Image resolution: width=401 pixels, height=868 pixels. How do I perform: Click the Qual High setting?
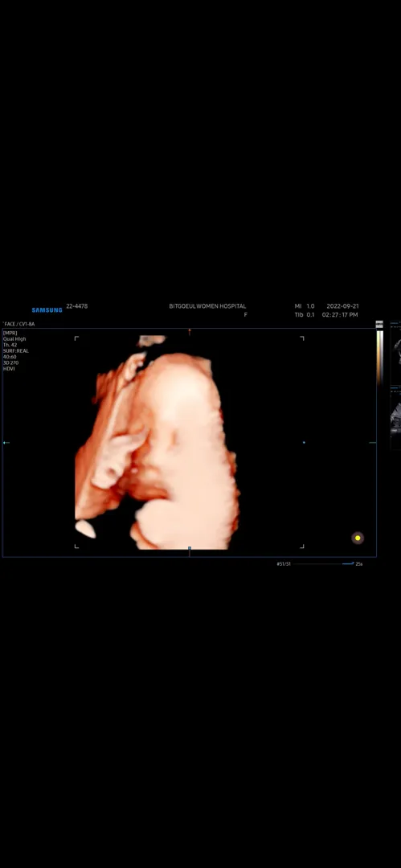[14, 339]
